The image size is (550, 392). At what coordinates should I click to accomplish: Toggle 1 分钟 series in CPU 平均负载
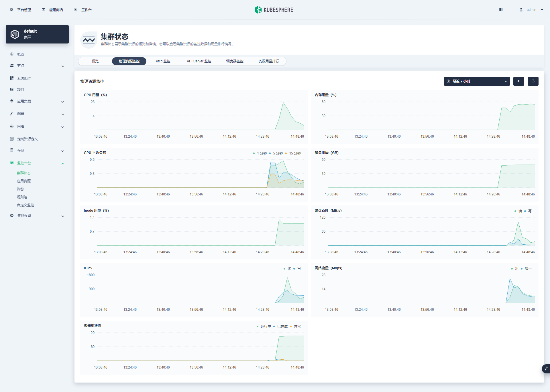click(260, 153)
